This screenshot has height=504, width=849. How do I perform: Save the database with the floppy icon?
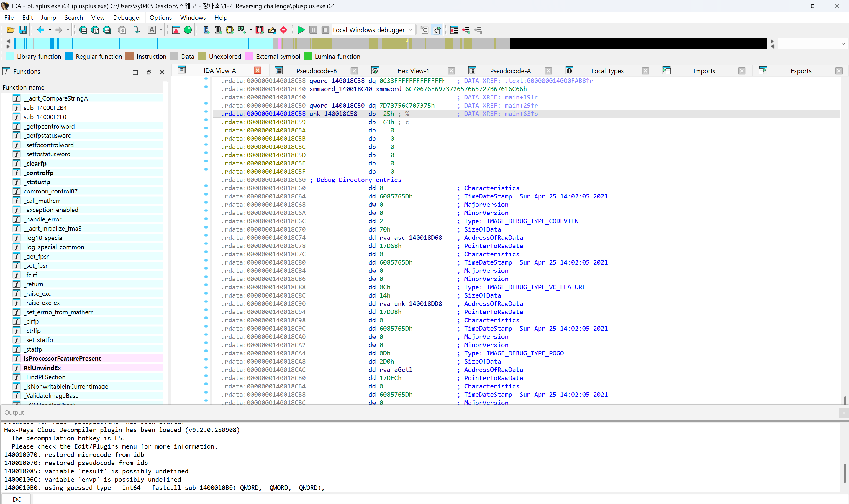22,30
